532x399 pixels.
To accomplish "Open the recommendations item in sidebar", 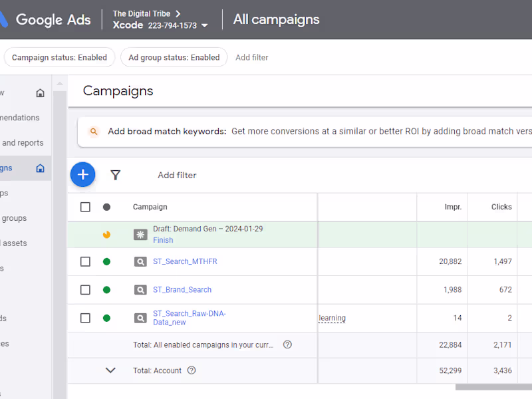I will coord(20,118).
